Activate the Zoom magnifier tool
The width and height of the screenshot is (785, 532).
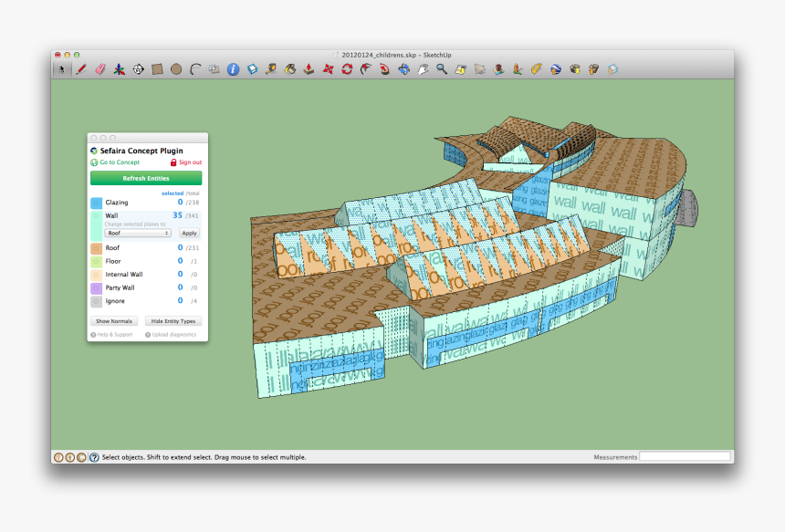pyautogui.click(x=442, y=68)
